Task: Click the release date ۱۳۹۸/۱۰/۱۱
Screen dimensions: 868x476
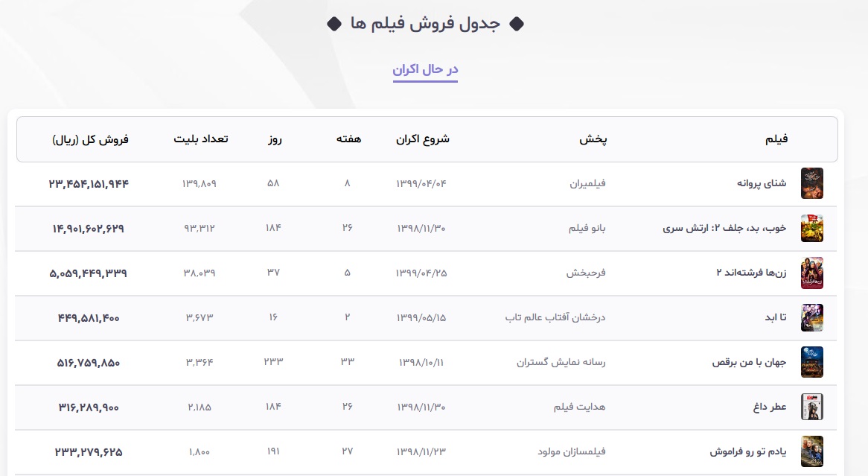Action: (421, 363)
